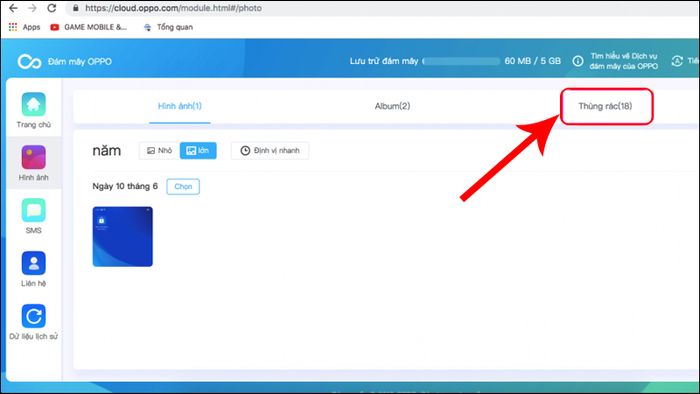Image resolution: width=700 pixels, height=394 pixels.
Task: Click the browser forward arrow
Action: (x=32, y=8)
